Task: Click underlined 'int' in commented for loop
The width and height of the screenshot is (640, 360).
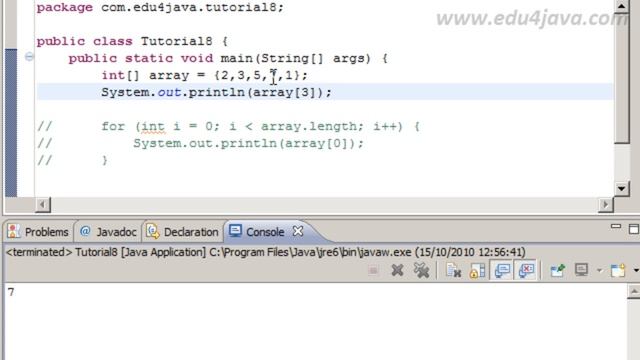Action: pos(153,127)
